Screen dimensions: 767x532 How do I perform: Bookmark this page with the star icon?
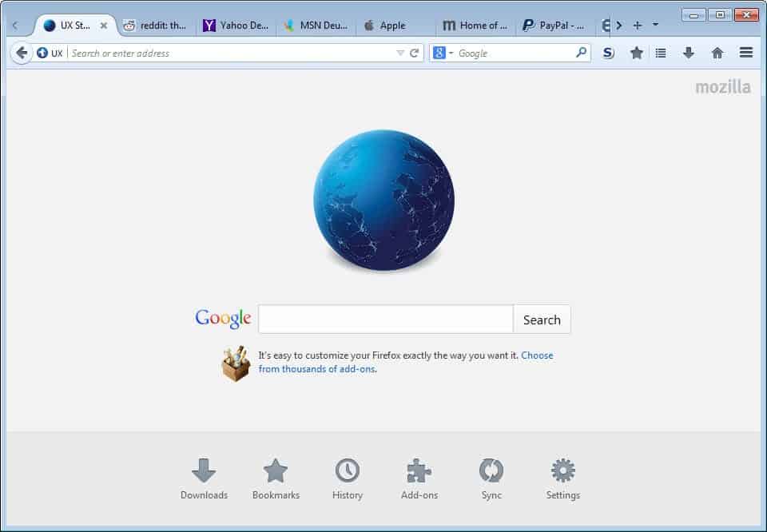click(637, 53)
